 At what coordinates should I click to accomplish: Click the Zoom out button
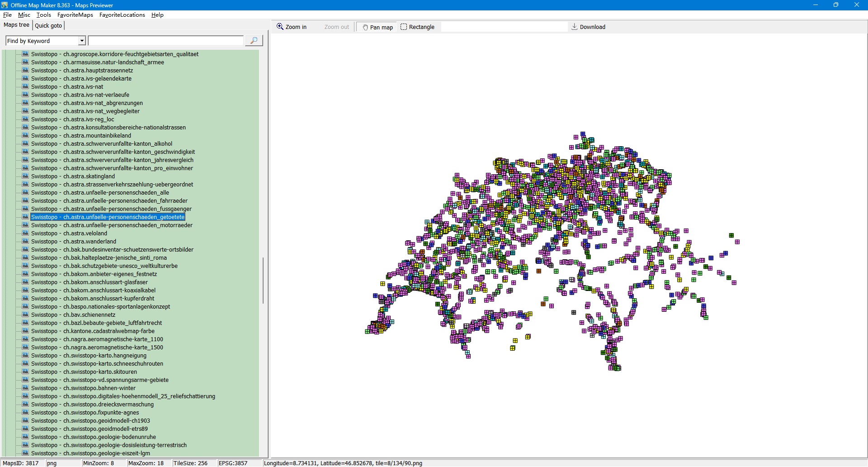(x=336, y=27)
